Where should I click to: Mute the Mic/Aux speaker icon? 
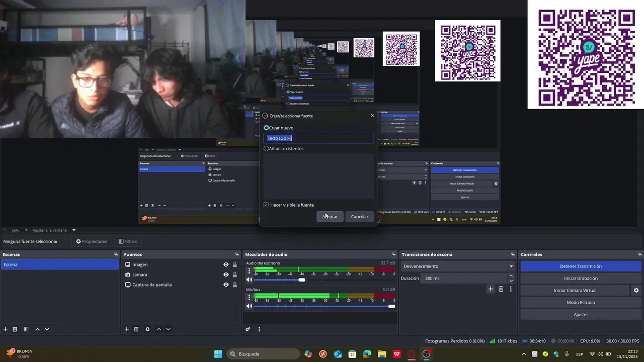[249, 306]
